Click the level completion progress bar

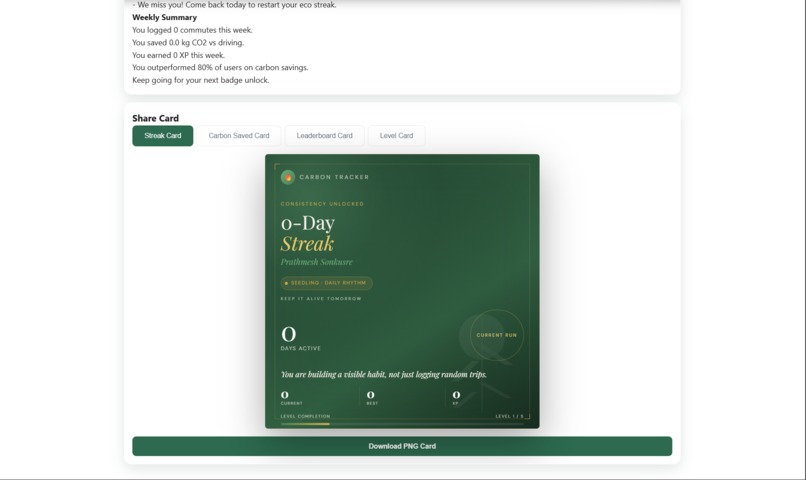[x=402, y=424]
